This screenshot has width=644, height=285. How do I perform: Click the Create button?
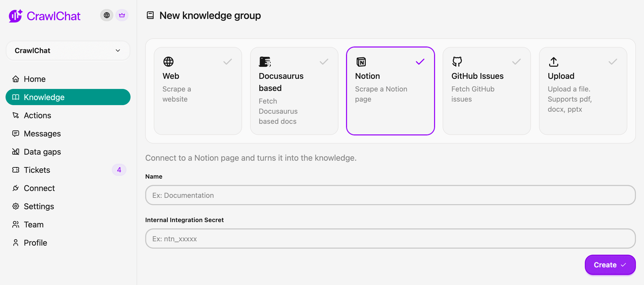[x=610, y=265]
